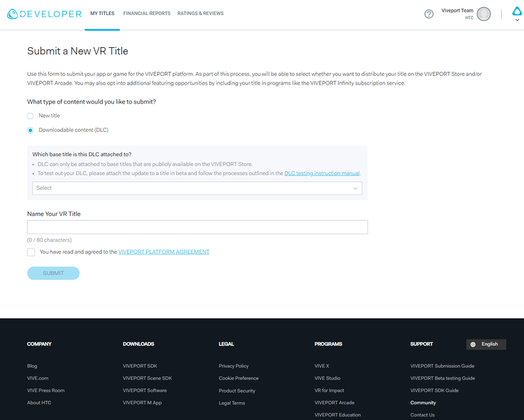This screenshot has width=524, height=420.
Task: Click the VIVE triangle logo icon
Action: coord(517,11)
